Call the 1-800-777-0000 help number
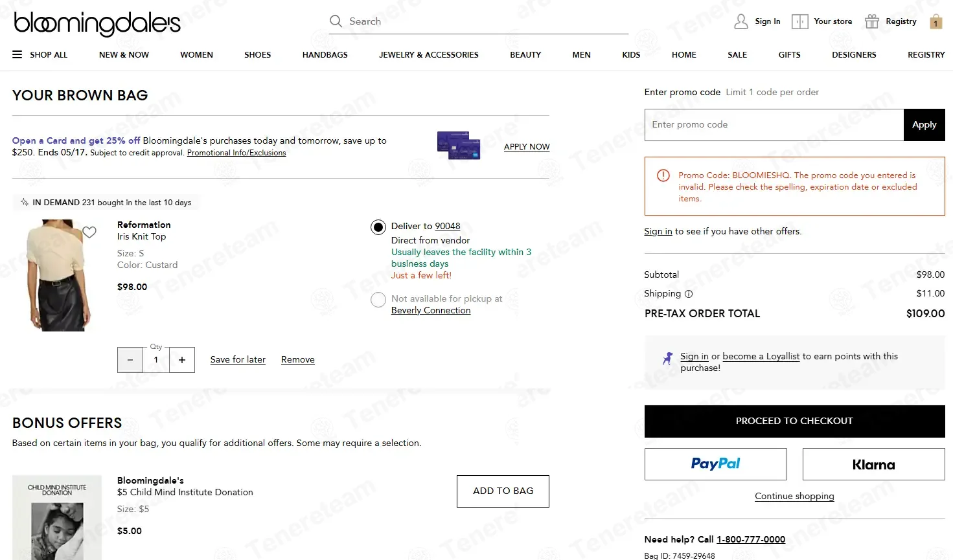The width and height of the screenshot is (953, 560). pos(751,539)
